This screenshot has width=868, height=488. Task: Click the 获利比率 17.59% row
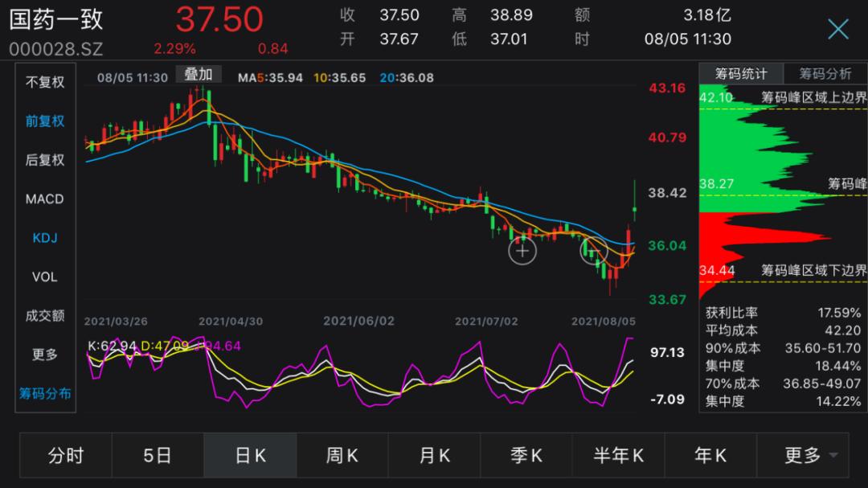point(783,313)
